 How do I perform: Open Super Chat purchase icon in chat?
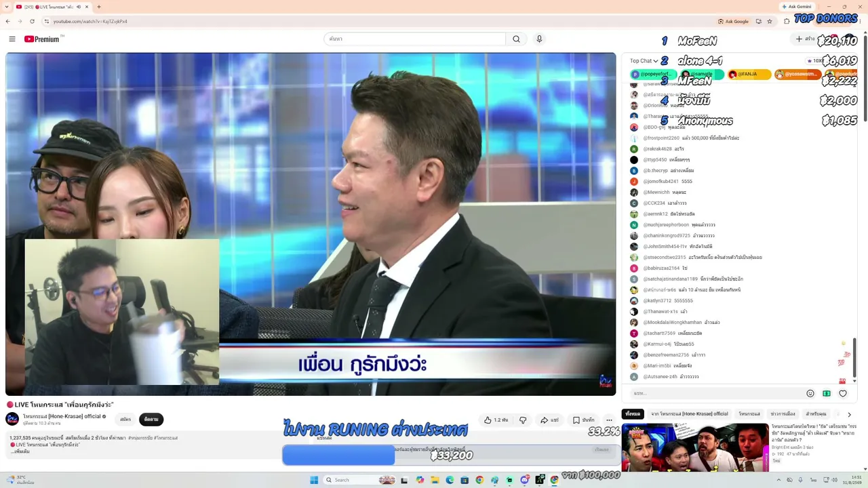pos(827,393)
